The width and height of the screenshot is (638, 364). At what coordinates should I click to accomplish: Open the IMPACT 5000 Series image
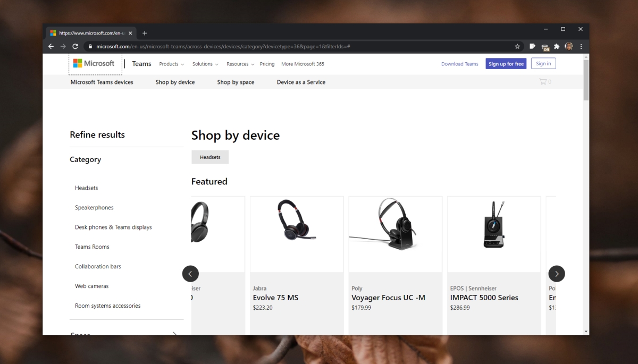coord(494,234)
